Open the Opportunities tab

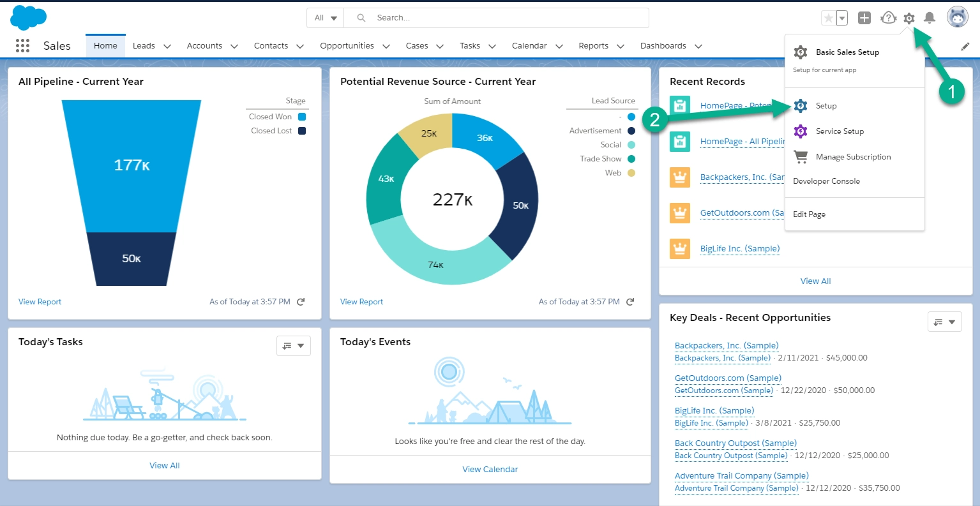pyautogui.click(x=347, y=46)
